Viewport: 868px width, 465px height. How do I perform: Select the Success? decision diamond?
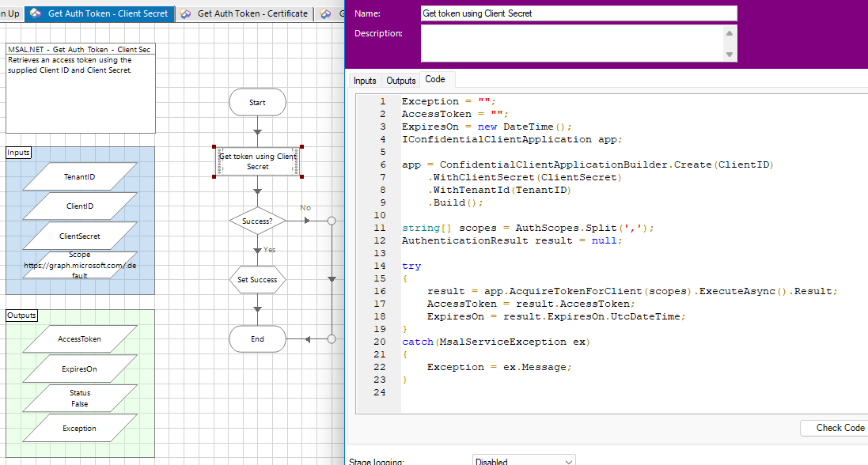[257, 221]
